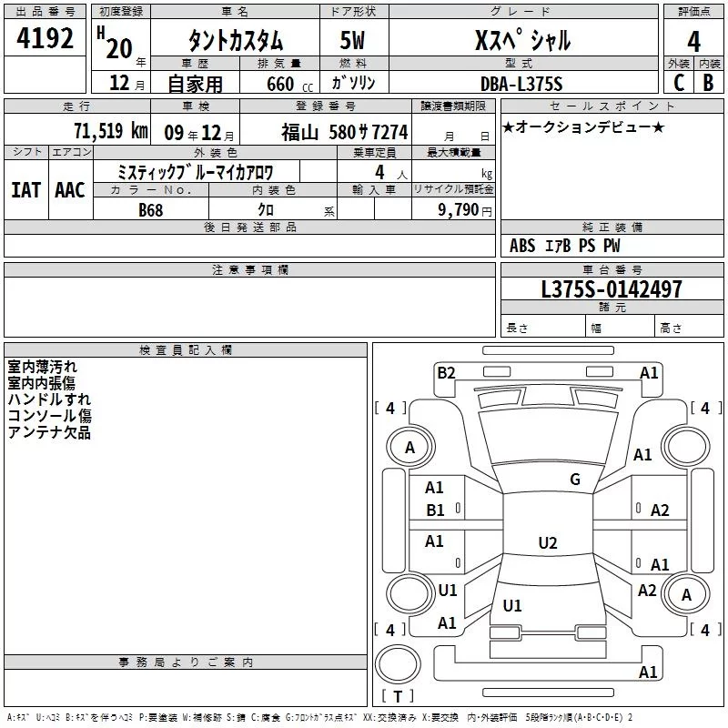Screen dimensions: 728x728
Task: Click rear hatch U1 mark
Action: (512, 605)
